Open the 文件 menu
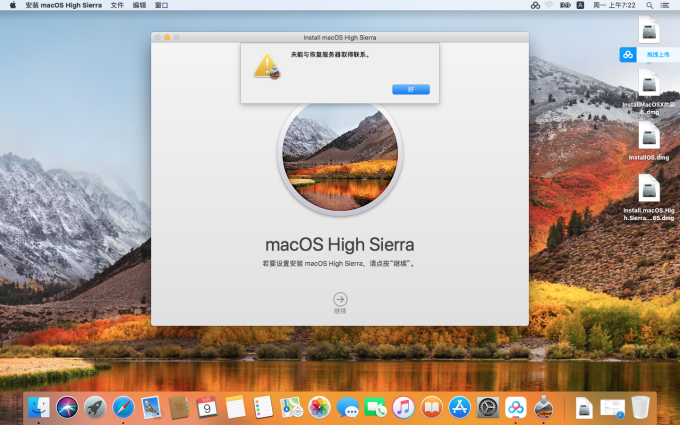This screenshot has width=680, height=425. [117, 5]
